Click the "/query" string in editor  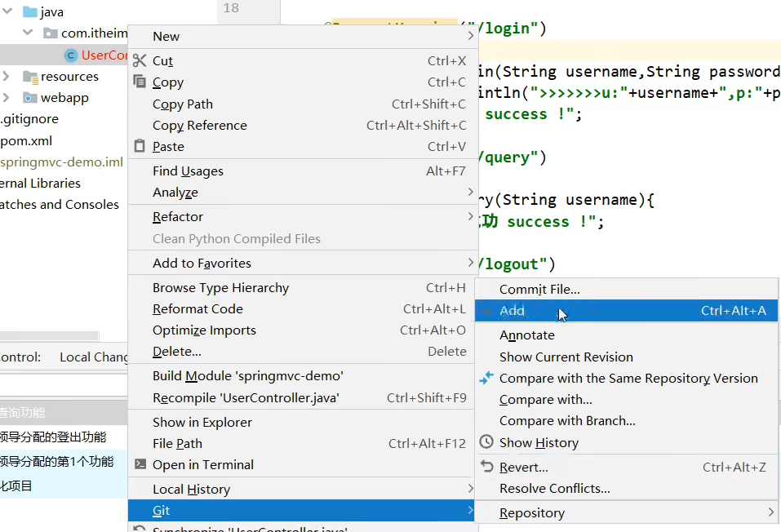[508, 157]
